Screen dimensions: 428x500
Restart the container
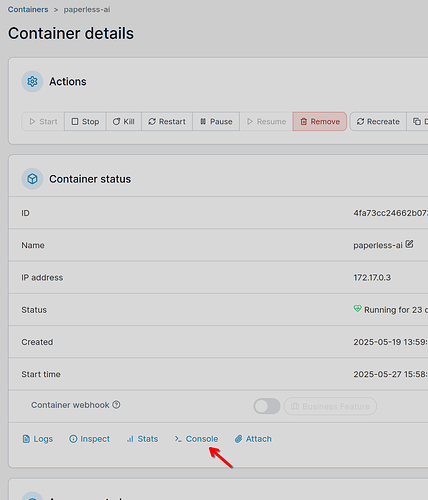coord(167,121)
